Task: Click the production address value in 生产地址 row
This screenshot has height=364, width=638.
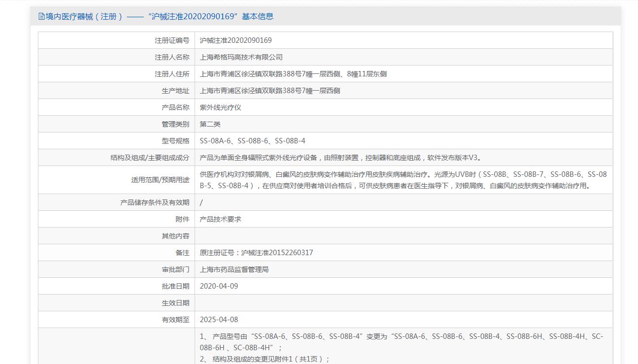Action: coord(269,91)
